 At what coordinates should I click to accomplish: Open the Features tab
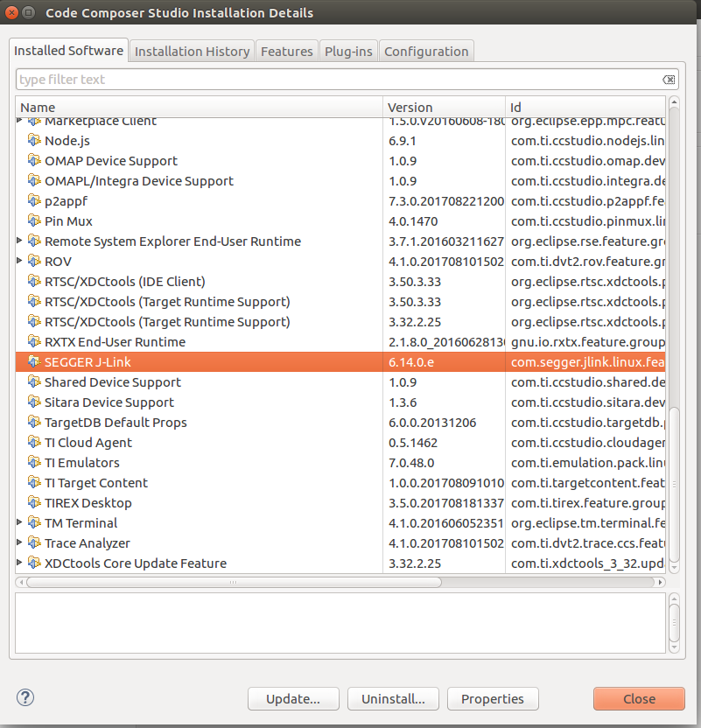coord(287,51)
